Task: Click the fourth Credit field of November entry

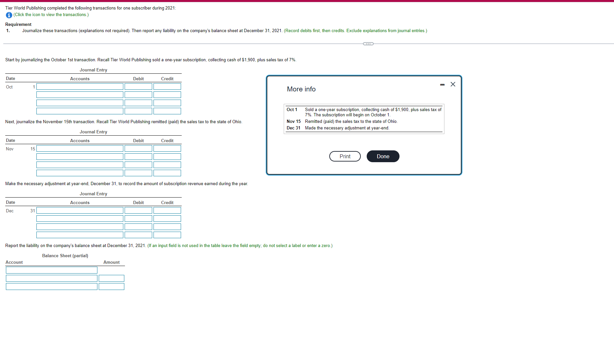Action: [167, 173]
